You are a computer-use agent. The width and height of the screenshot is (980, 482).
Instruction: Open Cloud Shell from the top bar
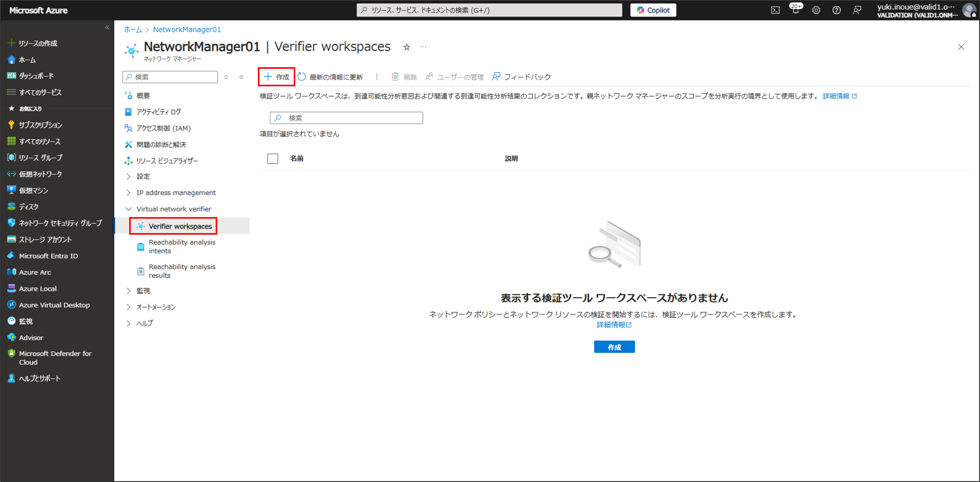tap(775, 10)
